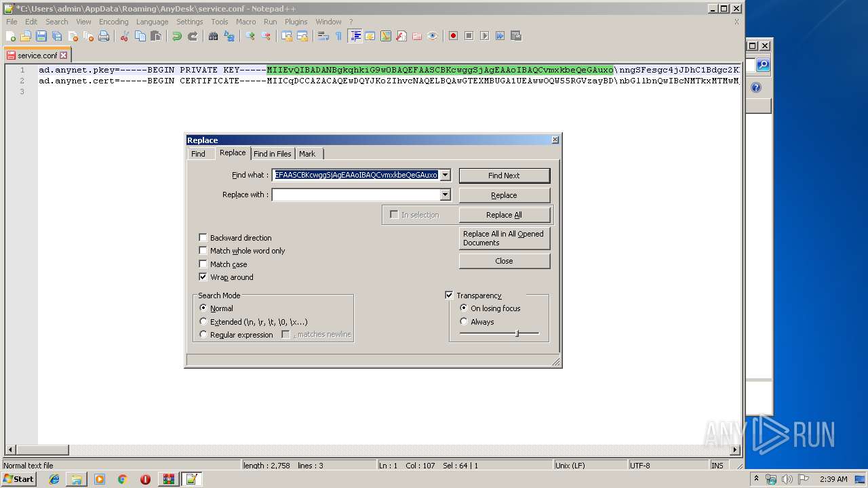Open the File menu
The width and height of the screenshot is (868, 488).
click(x=12, y=22)
